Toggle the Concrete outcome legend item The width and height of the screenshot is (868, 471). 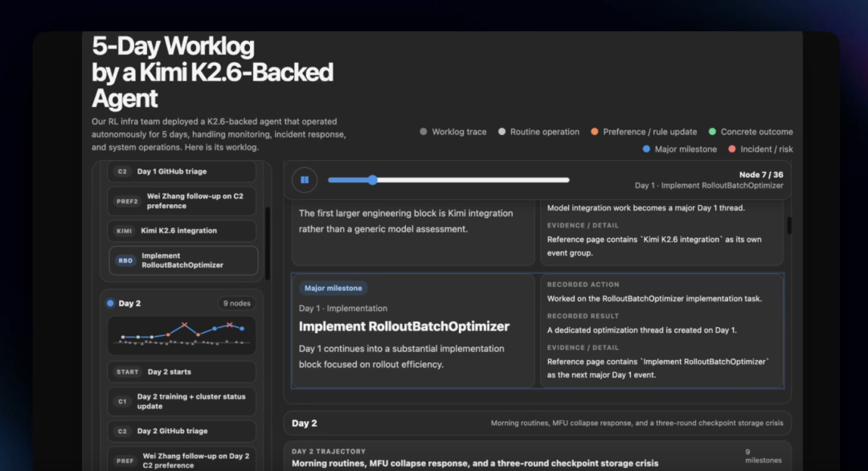coord(713,132)
